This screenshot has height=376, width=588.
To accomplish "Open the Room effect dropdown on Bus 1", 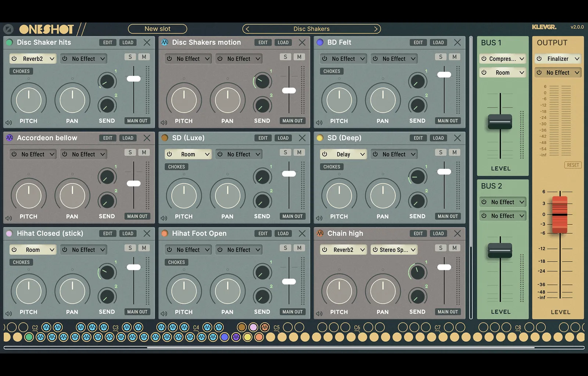I will (503, 72).
